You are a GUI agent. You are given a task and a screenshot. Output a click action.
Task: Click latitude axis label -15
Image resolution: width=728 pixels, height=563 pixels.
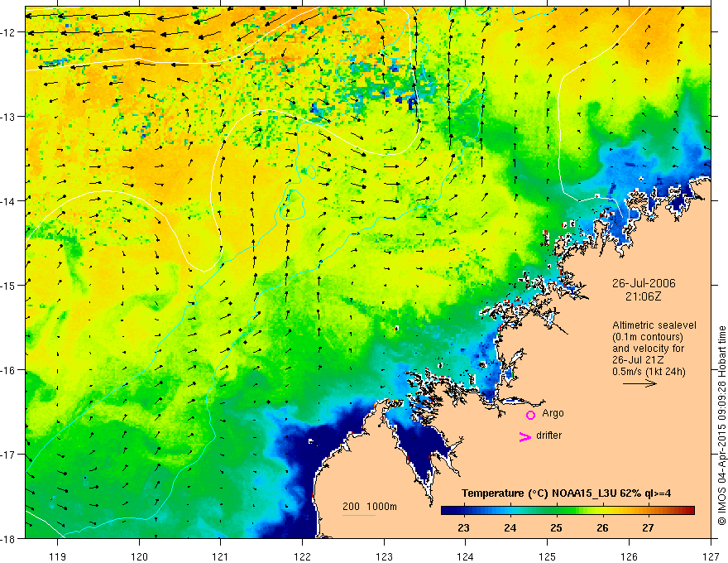9,285
